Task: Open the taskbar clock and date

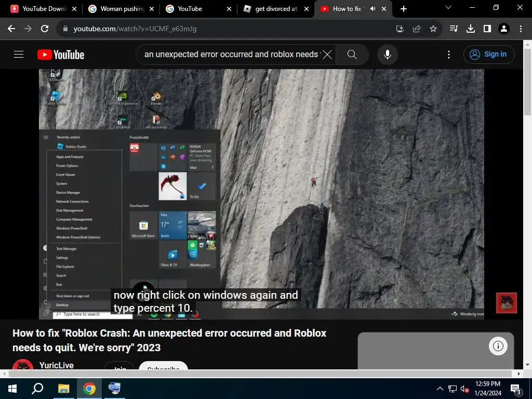Action: (487, 389)
